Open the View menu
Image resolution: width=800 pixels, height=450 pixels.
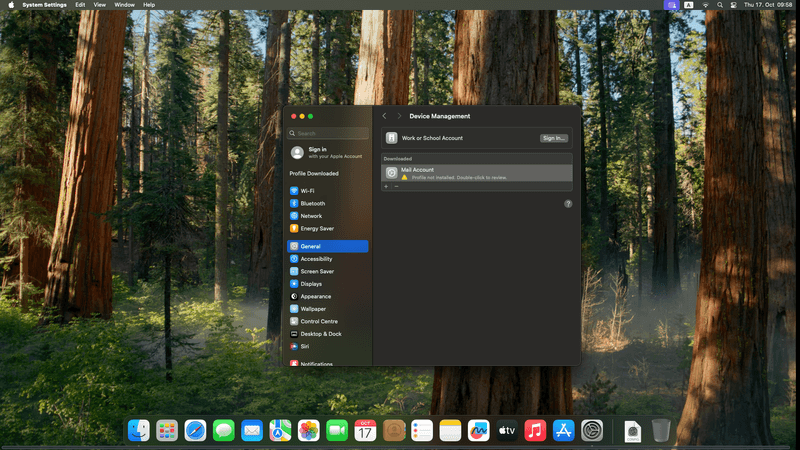point(99,5)
